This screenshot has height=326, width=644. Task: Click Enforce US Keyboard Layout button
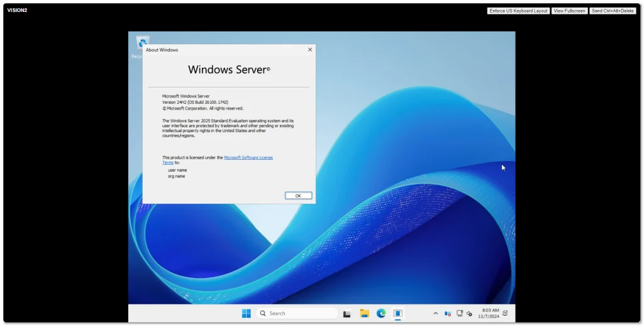518,11
